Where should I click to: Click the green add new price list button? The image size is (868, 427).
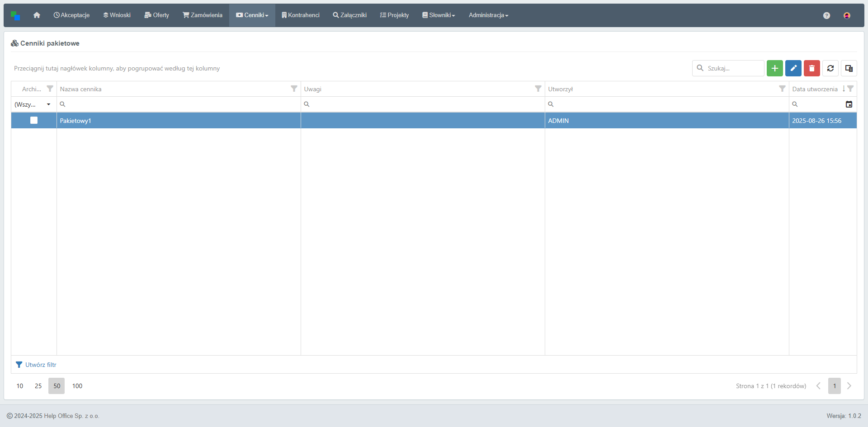coord(774,68)
